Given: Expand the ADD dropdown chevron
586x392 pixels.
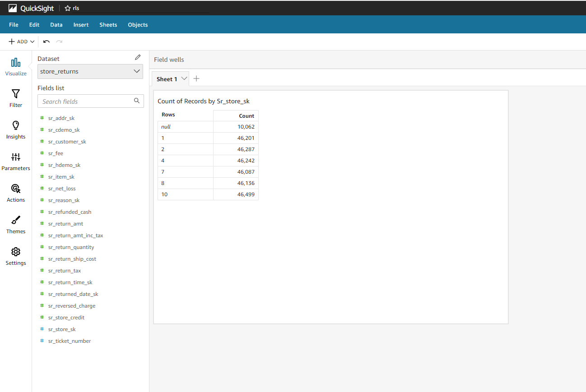Looking at the screenshot, I should (x=32, y=41).
